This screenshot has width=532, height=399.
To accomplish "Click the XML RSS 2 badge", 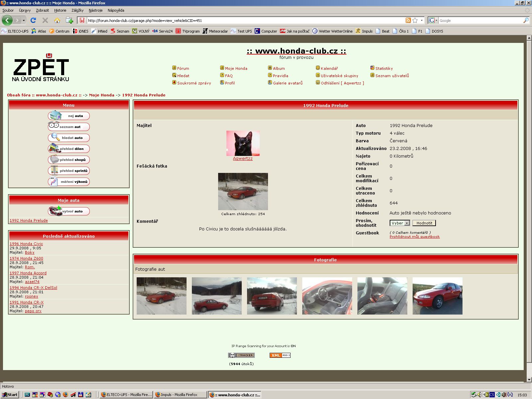I will pyautogui.click(x=280, y=355).
